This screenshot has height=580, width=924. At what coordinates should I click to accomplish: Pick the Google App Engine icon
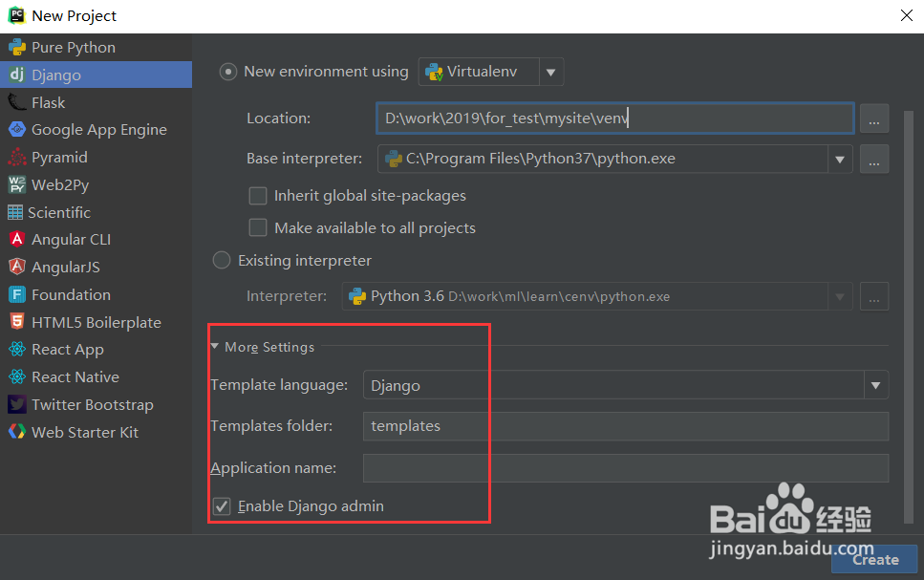pyautogui.click(x=17, y=129)
